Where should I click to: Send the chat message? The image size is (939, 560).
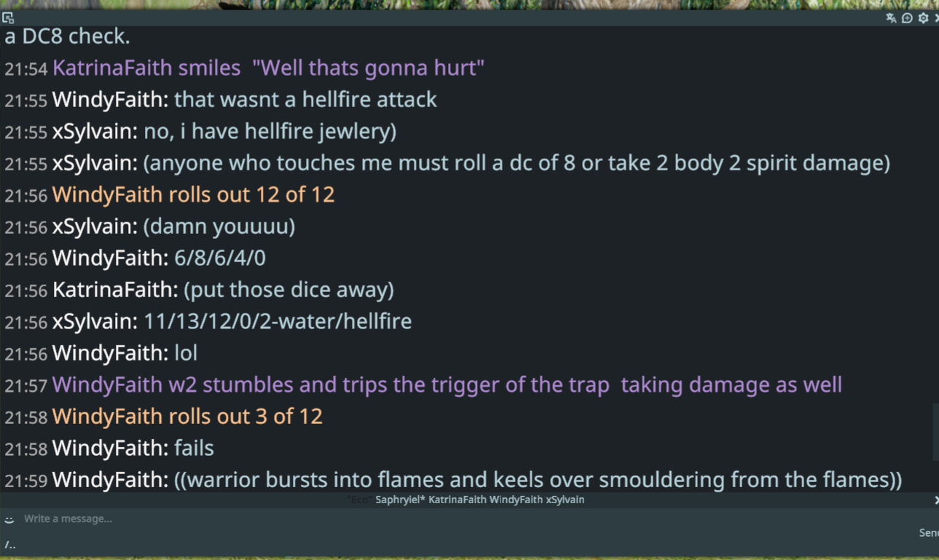click(x=928, y=533)
